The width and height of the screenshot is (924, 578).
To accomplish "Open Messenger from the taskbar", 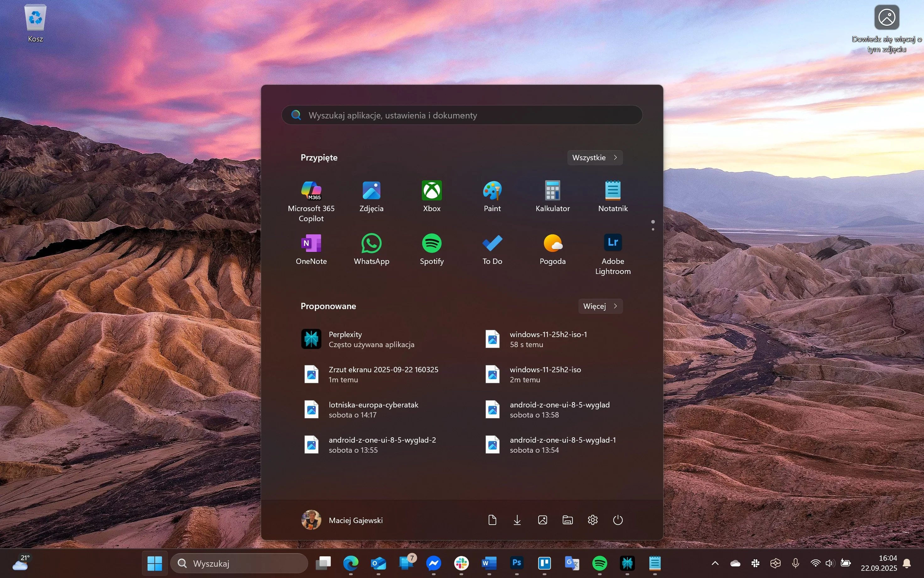I will point(434,563).
